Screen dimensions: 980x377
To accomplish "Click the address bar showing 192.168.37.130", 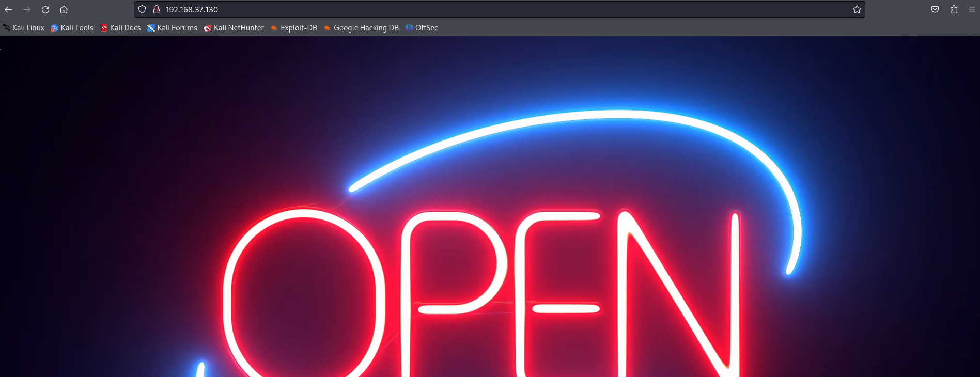I will [x=500, y=9].
